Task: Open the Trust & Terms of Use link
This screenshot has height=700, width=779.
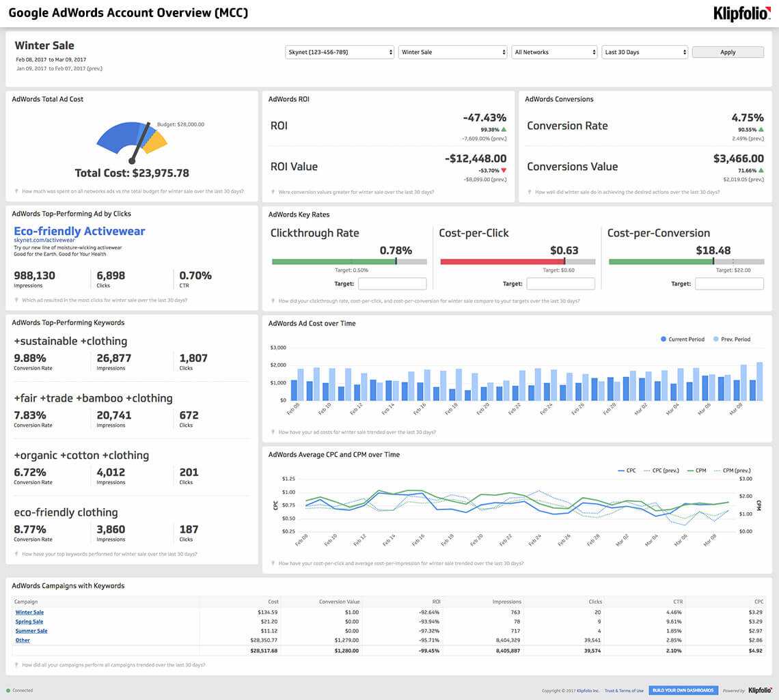Action: 624,690
